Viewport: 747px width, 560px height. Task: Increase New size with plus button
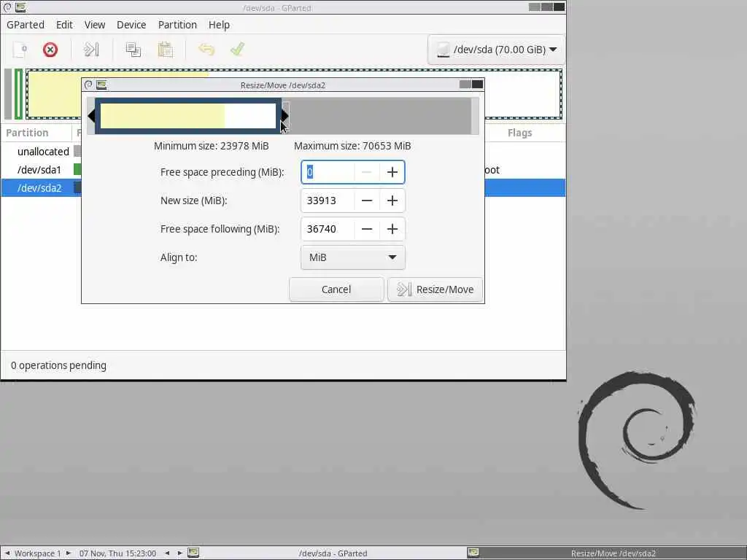click(392, 201)
